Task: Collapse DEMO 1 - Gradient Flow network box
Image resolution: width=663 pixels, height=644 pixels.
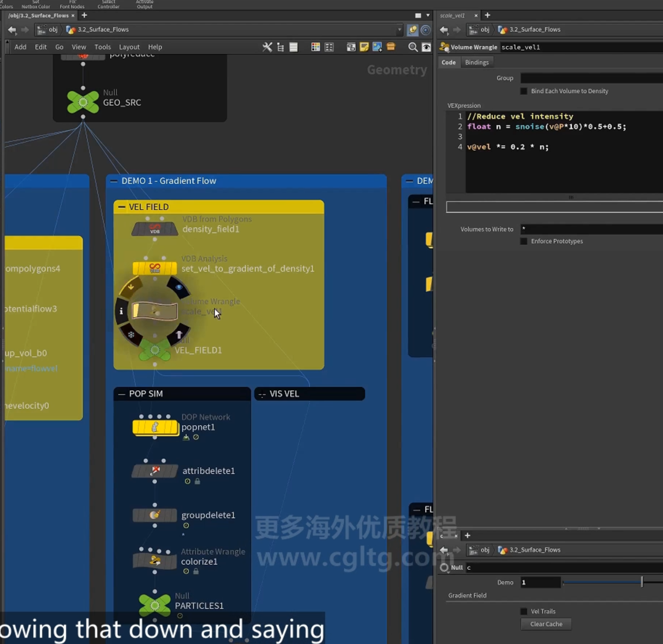Action: (x=114, y=181)
